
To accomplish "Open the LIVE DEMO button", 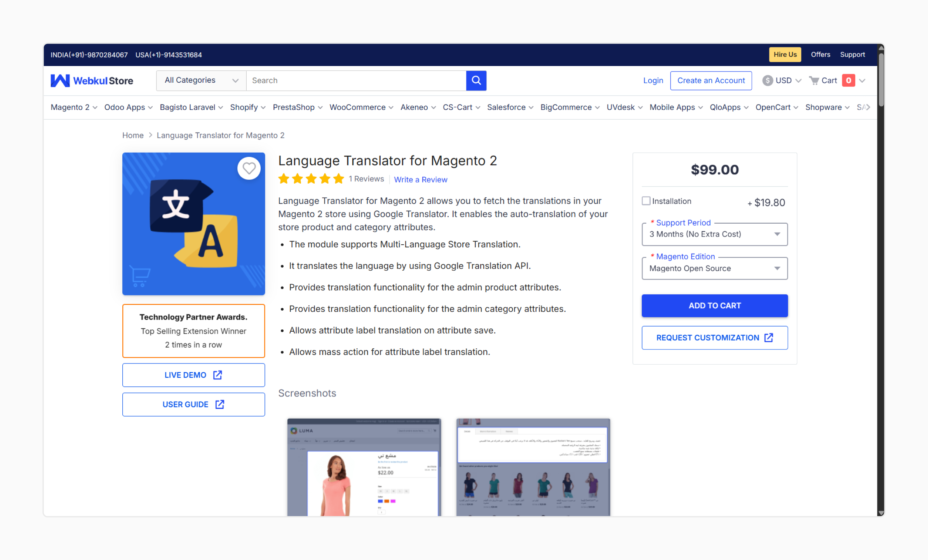I will click(x=193, y=375).
